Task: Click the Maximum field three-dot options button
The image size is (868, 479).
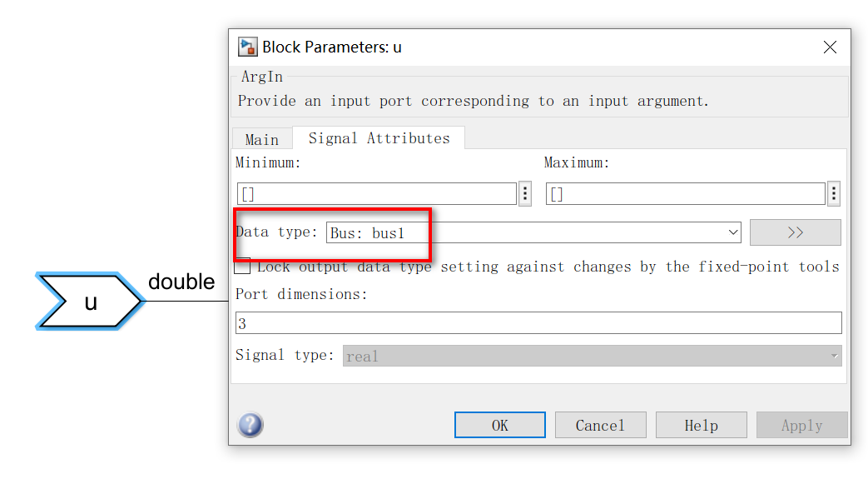Action: [834, 194]
